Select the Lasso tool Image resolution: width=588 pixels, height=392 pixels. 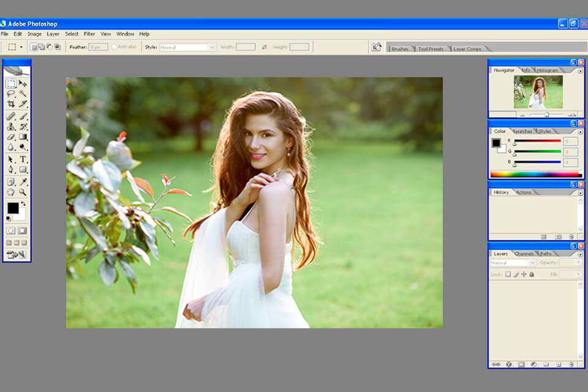(x=11, y=94)
